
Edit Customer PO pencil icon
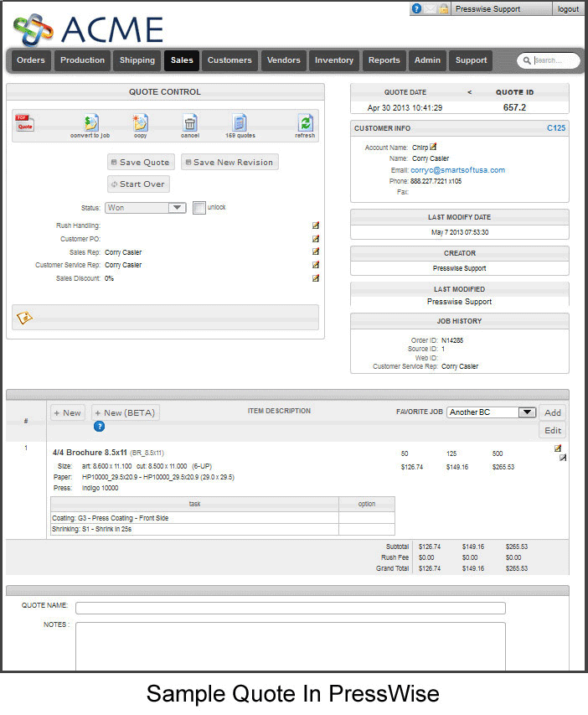[x=316, y=239]
